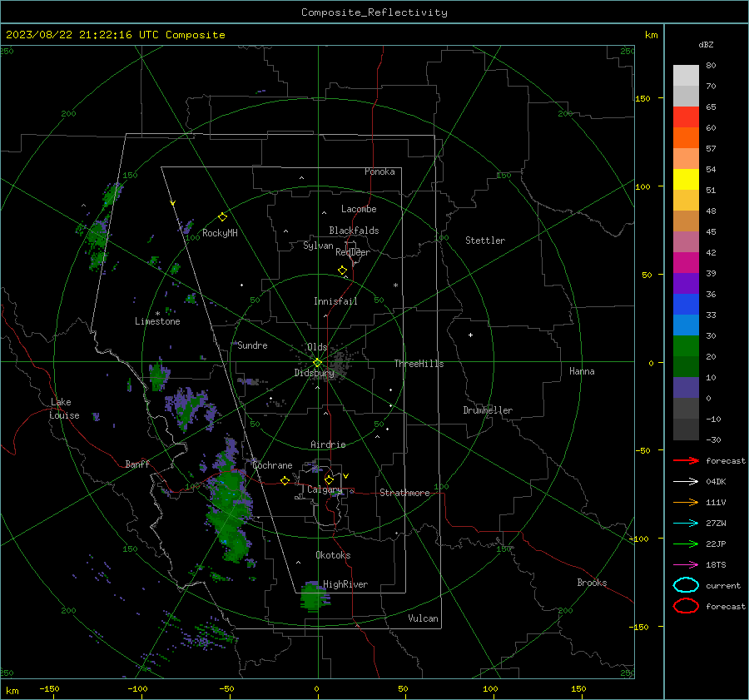Click the 36 dBZ purple color swatch
Viewport: 749px width, 700px height.
pos(686,283)
